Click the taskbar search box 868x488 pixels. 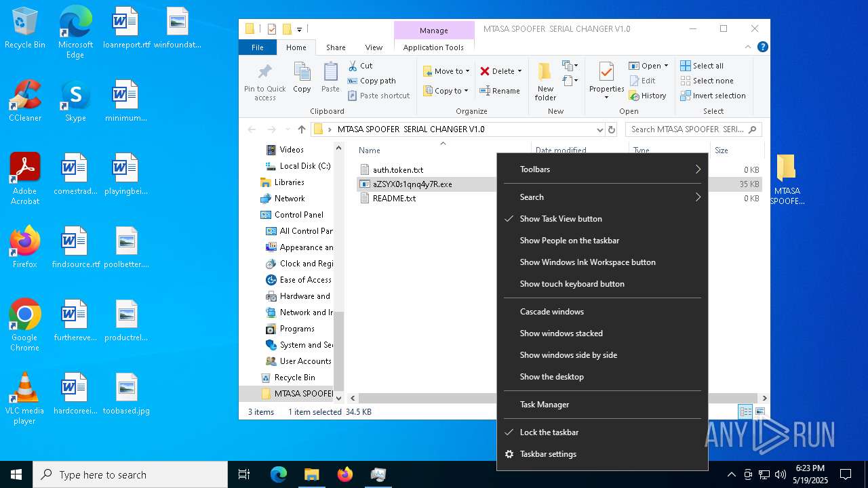[x=130, y=475]
